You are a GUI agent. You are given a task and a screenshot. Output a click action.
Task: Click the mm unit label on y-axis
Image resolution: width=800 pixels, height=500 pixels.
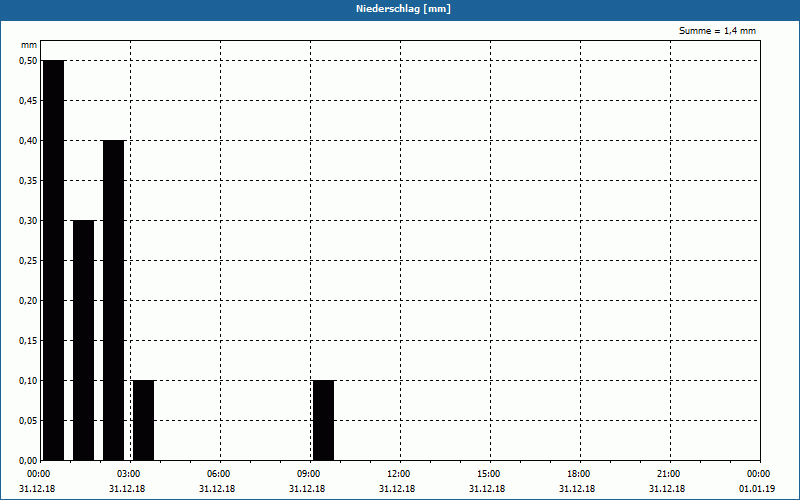click(x=29, y=45)
